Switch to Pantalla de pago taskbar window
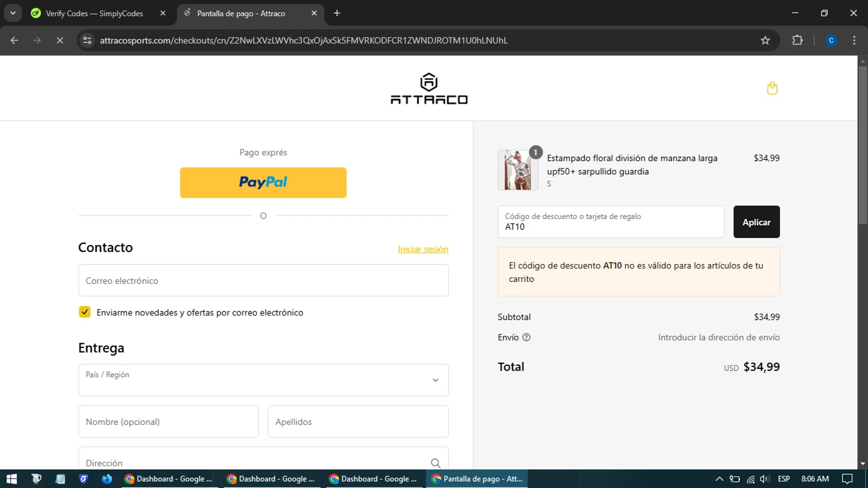 click(478, 479)
